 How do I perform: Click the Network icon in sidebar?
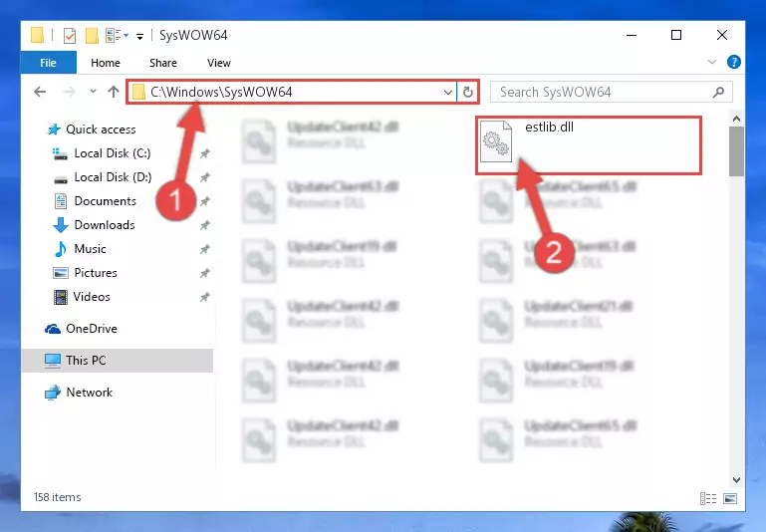click(53, 393)
